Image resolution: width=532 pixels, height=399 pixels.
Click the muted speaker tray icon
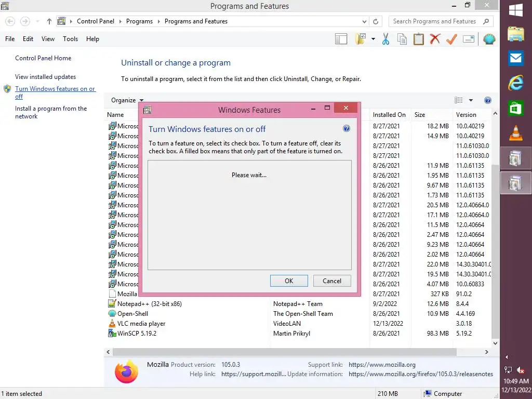[520, 370]
